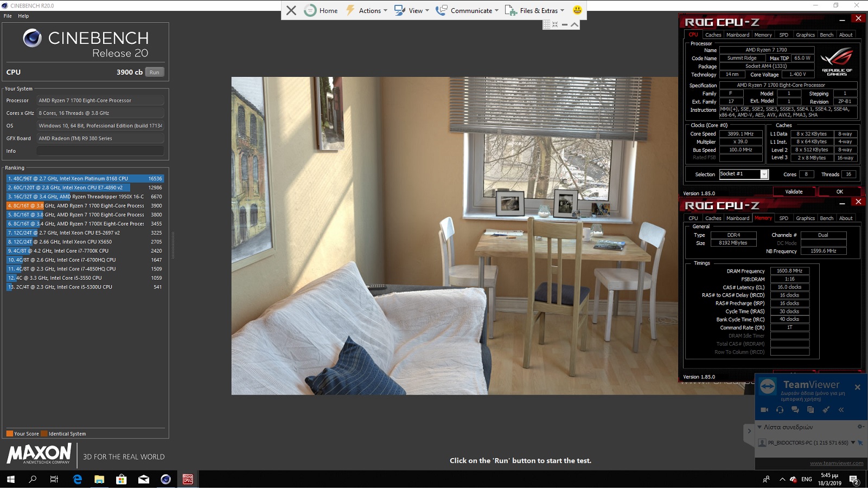Open Cinebench Help menu
The width and height of the screenshot is (868, 490).
tap(23, 16)
